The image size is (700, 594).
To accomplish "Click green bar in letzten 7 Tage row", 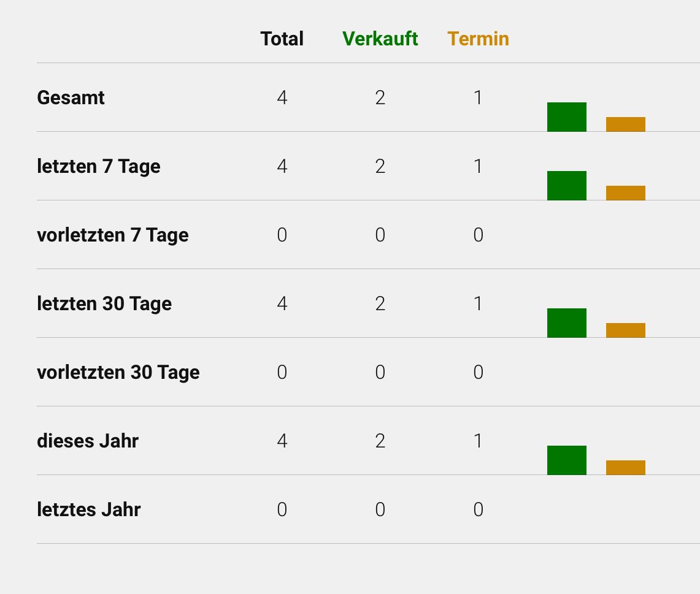I will pyautogui.click(x=566, y=186).
